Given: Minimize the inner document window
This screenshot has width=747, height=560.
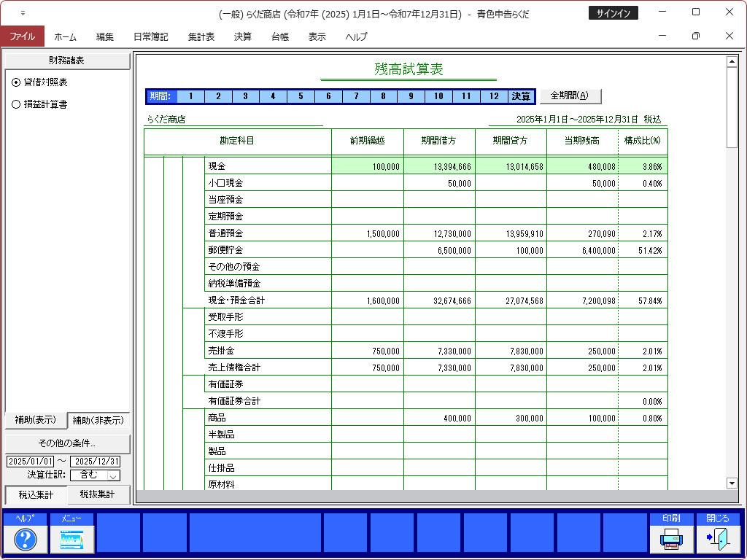Looking at the screenshot, I should [662, 36].
